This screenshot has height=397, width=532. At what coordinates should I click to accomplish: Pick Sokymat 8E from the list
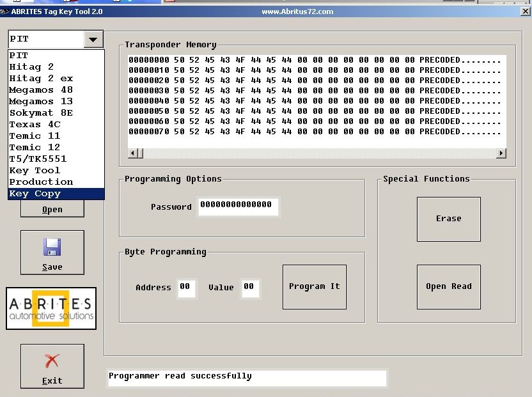tap(56, 113)
